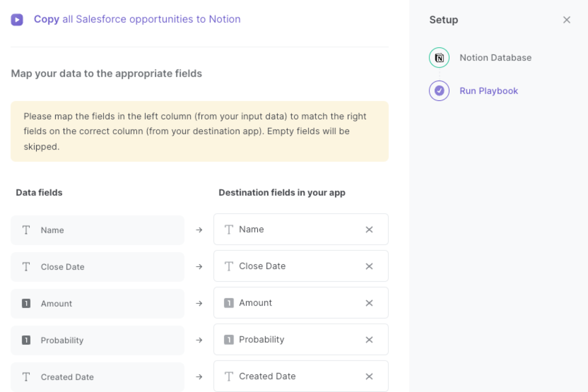The height and width of the screenshot is (392, 588).
Task: Click text type icon in Name data field
Action: [x=26, y=230]
